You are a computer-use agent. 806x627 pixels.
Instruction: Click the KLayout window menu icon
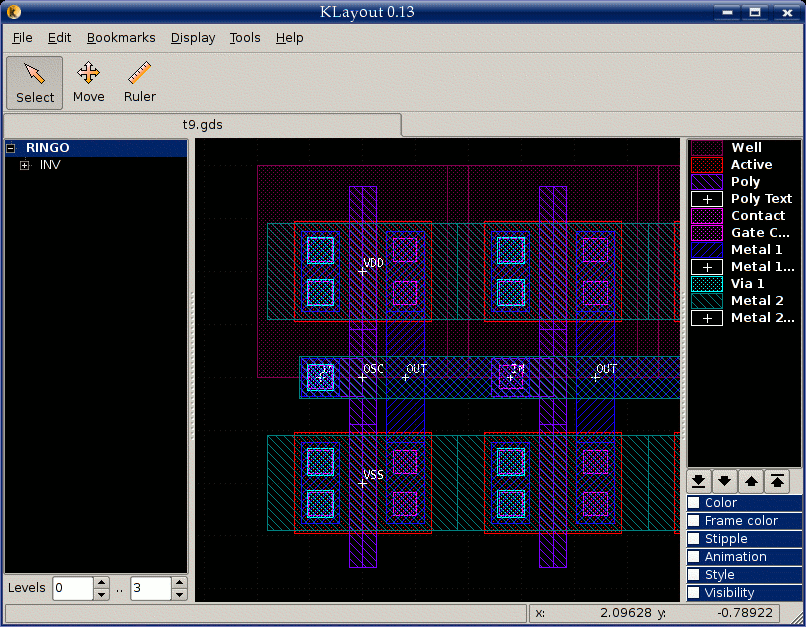(13, 12)
